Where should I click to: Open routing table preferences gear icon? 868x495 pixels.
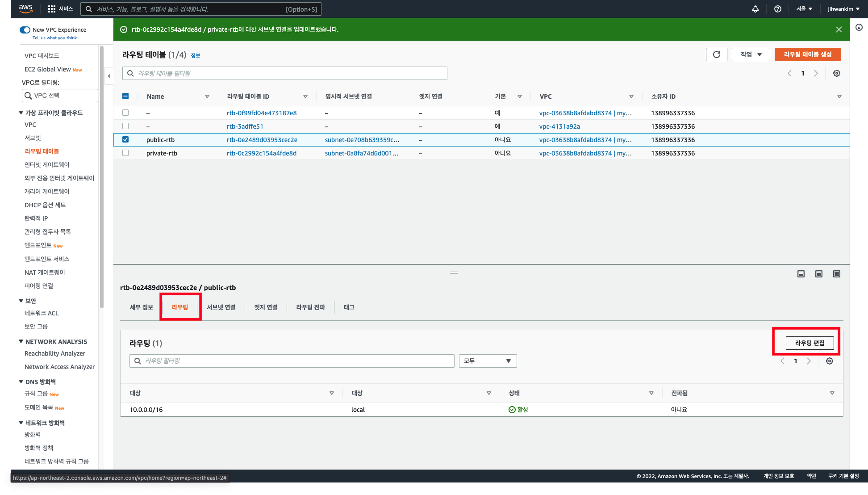coord(837,73)
